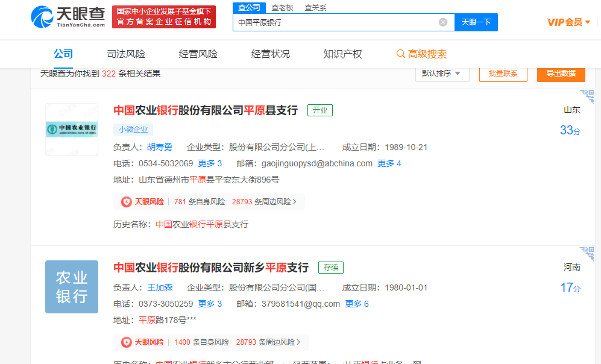Image resolution: width=601 pixels, height=364 pixels.
Task: Click the magnifier icon beside 高级搜索
Action: [x=400, y=54]
